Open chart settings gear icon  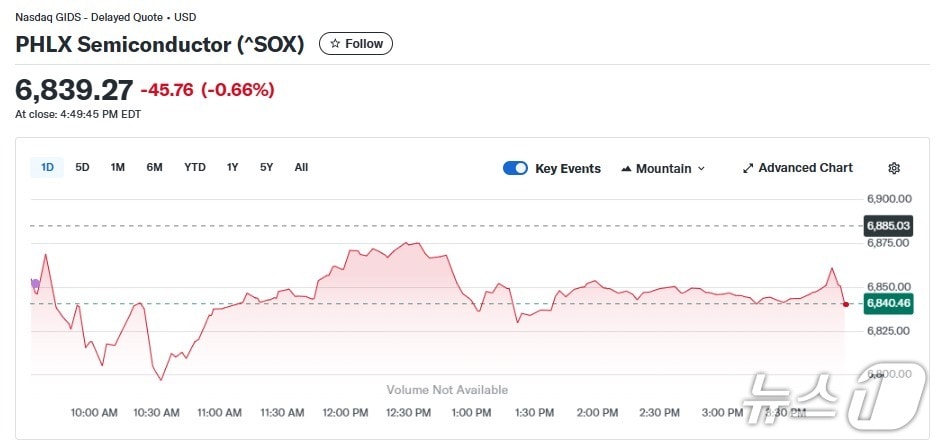click(x=894, y=168)
